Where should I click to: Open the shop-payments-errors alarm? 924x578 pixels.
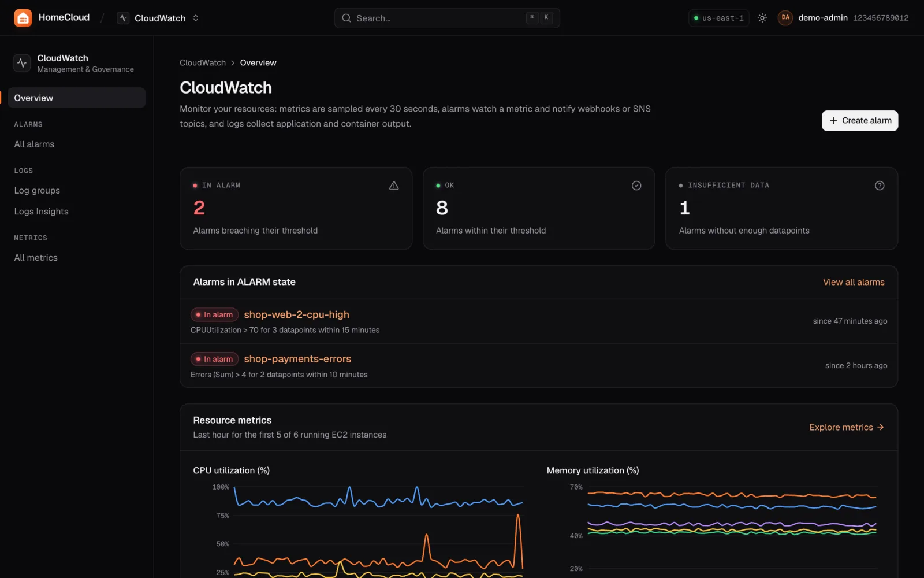(297, 359)
